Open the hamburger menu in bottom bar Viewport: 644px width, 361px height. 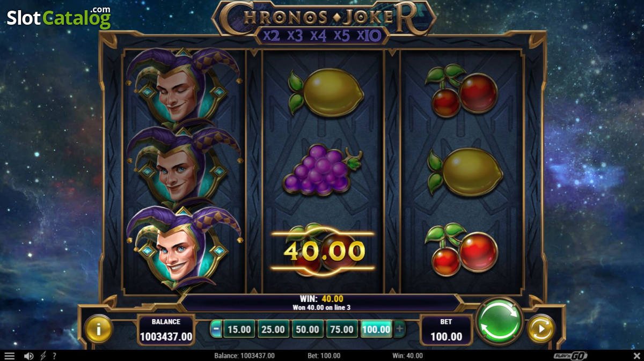10,356
